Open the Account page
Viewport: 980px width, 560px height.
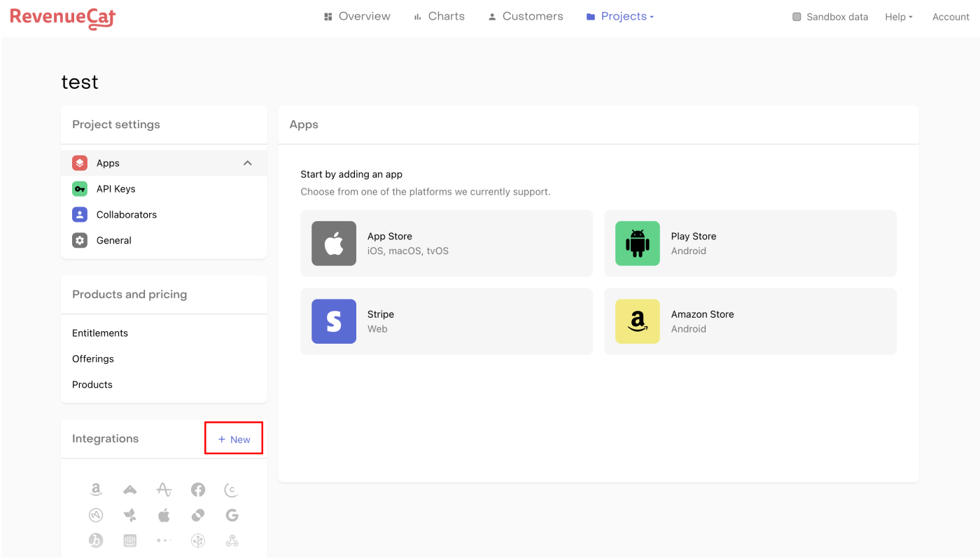951,17
